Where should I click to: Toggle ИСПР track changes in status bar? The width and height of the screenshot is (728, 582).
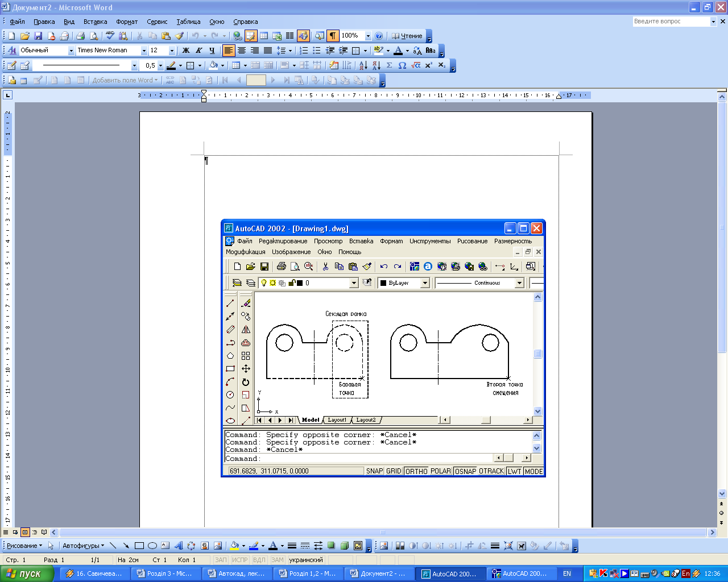240,560
